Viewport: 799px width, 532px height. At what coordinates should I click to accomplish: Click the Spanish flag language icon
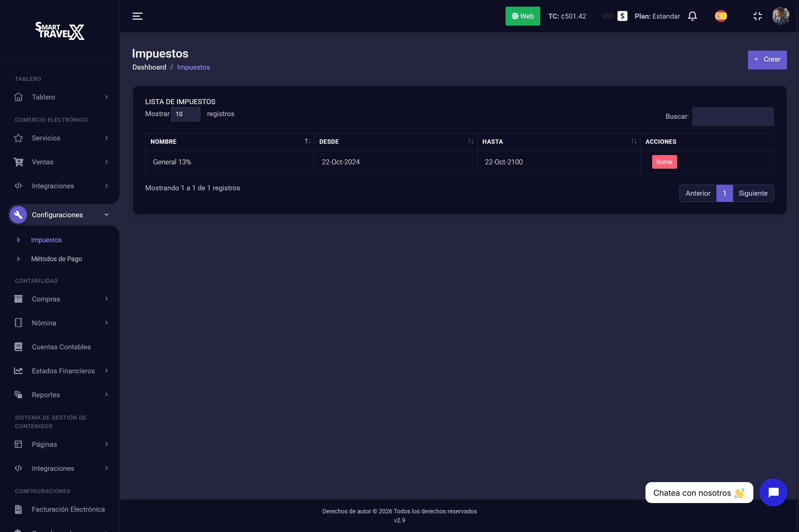coord(720,16)
